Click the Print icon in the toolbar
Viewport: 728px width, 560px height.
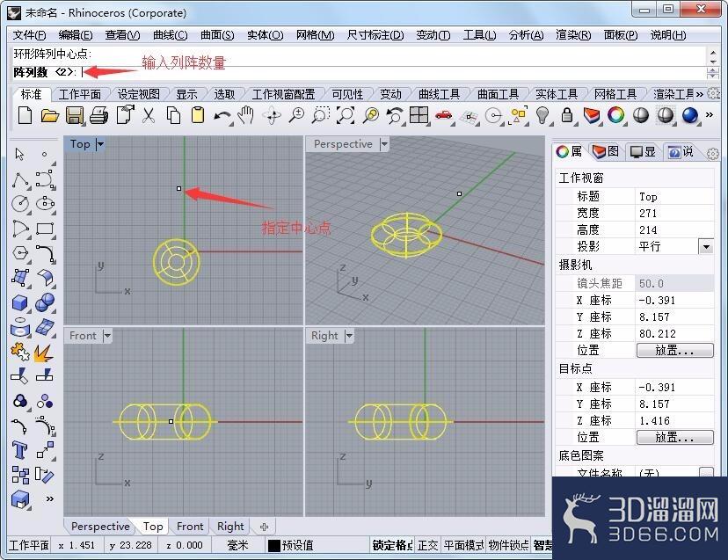point(98,115)
